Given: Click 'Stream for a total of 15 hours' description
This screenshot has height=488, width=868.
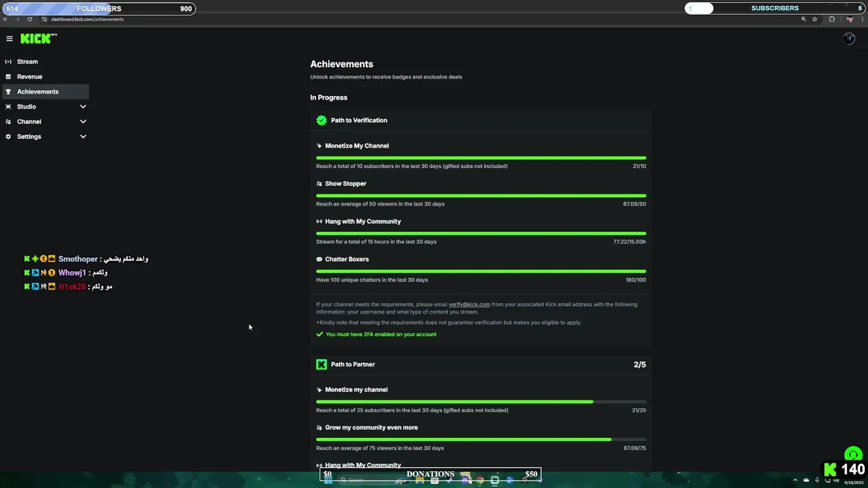Looking at the screenshot, I should [x=376, y=242].
